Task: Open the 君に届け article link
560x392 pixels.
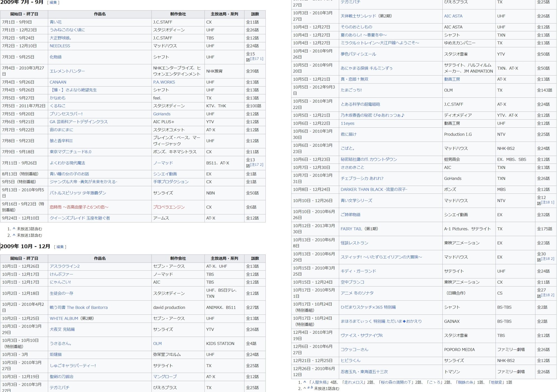Action: [x=348, y=134]
